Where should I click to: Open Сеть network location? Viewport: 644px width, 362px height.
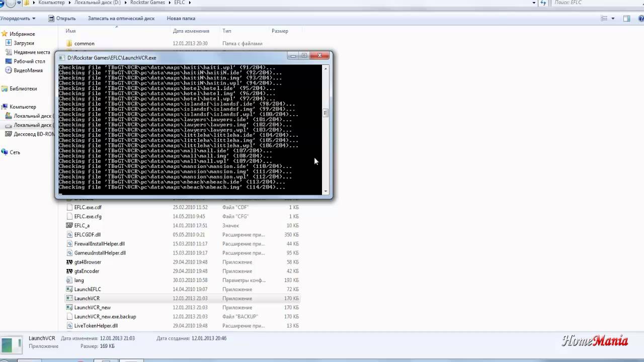(x=15, y=152)
